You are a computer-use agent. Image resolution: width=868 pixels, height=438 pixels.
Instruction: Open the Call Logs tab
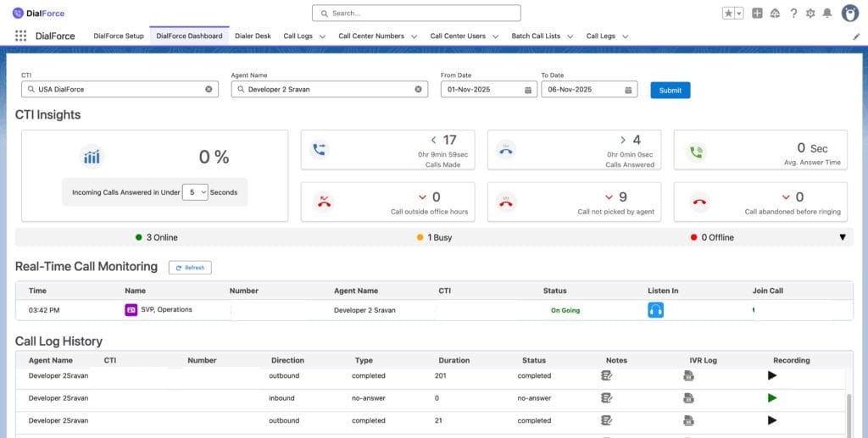click(298, 36)
